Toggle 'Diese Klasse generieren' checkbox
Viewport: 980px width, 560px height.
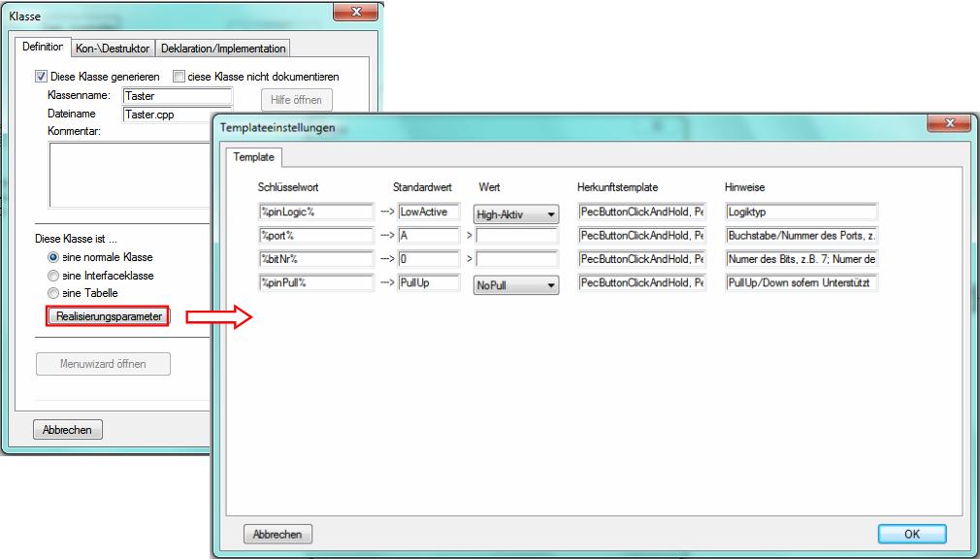coord(40,77)
